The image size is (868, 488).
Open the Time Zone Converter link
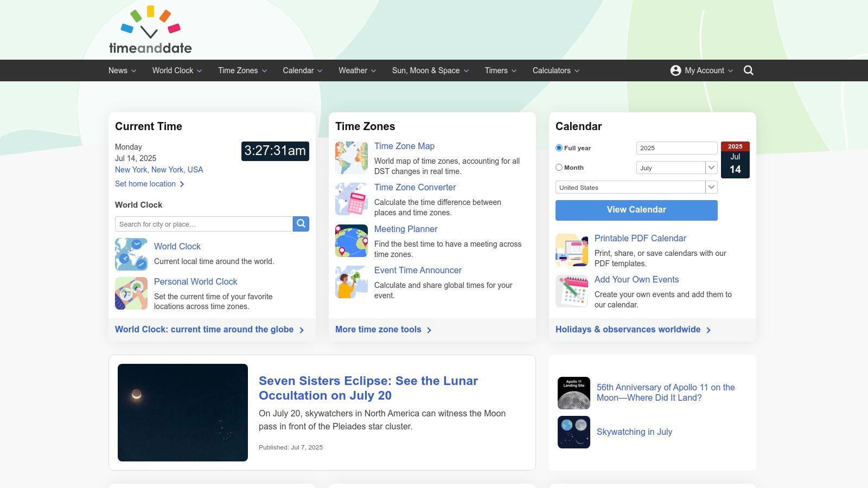tap(415, 188)
